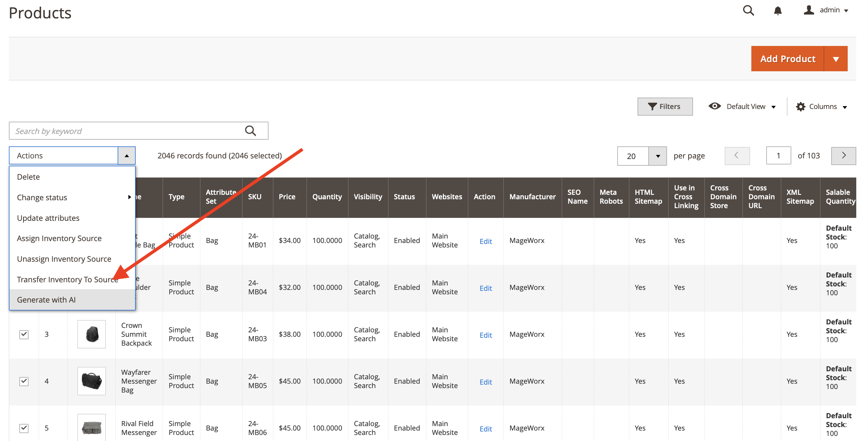The height and width of the screenshot is (441, 868).
Task: Select Assign Inventory Source action
Action: (72, 238)
